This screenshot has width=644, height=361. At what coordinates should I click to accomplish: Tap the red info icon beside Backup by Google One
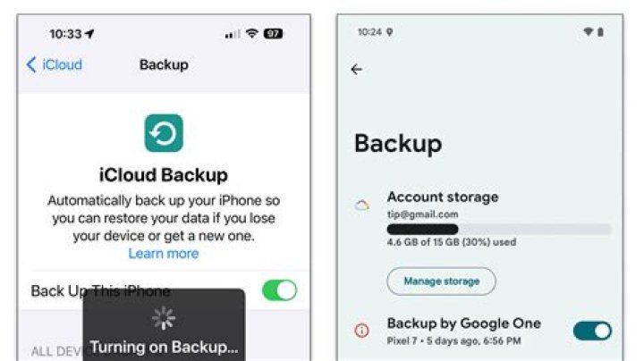[x=362, y=331]
